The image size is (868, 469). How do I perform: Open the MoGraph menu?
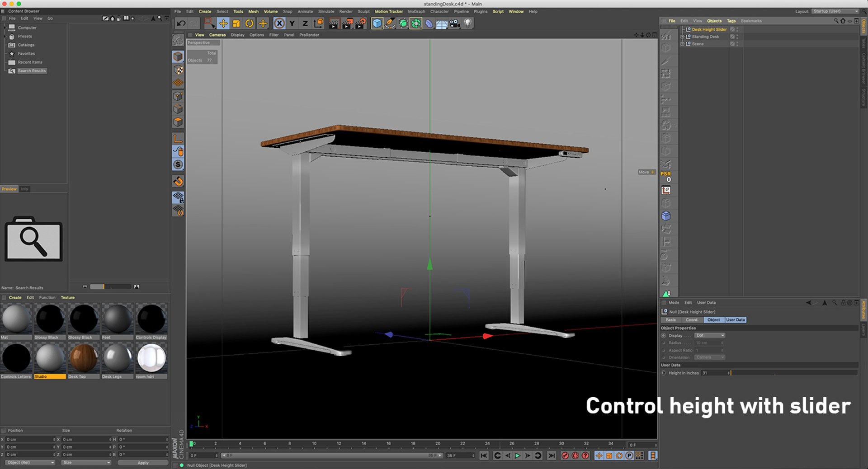(416, 11)
